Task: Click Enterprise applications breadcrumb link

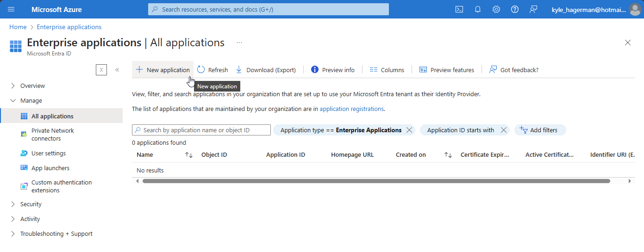Action: click(x=69, y=27)
